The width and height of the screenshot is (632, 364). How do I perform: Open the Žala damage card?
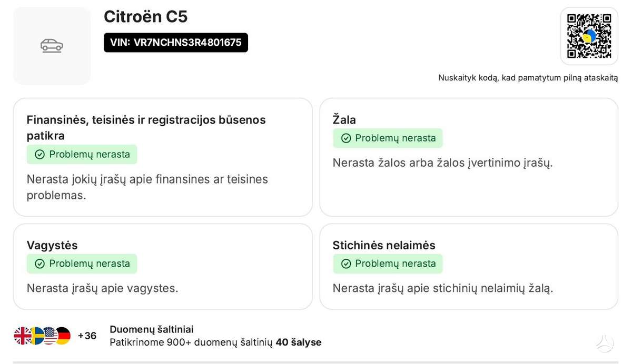coord(469,157)
